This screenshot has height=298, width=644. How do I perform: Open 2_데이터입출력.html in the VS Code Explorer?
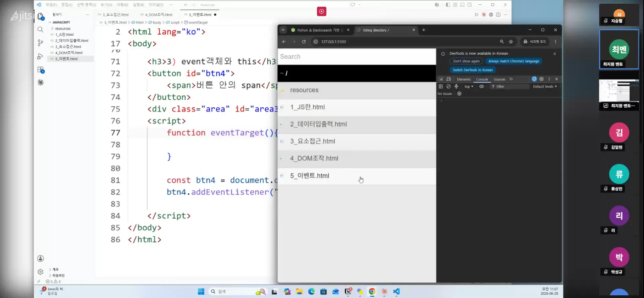pos(71,41)
